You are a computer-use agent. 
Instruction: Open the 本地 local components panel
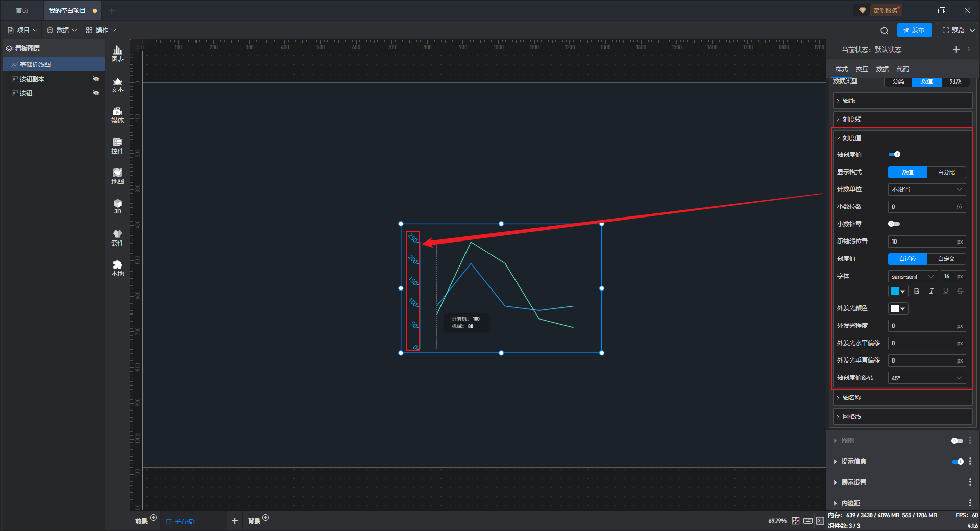117,268
